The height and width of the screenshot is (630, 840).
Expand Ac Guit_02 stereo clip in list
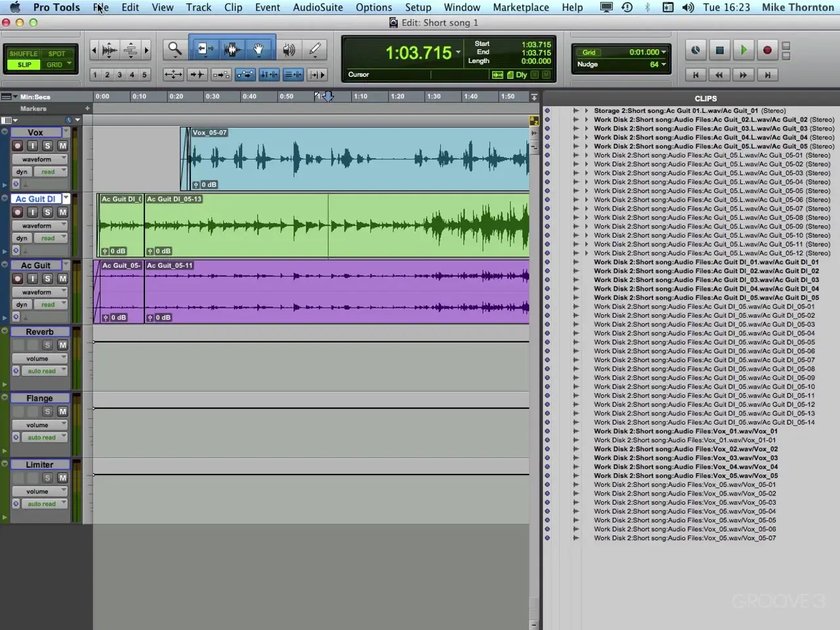pos(586,119)
